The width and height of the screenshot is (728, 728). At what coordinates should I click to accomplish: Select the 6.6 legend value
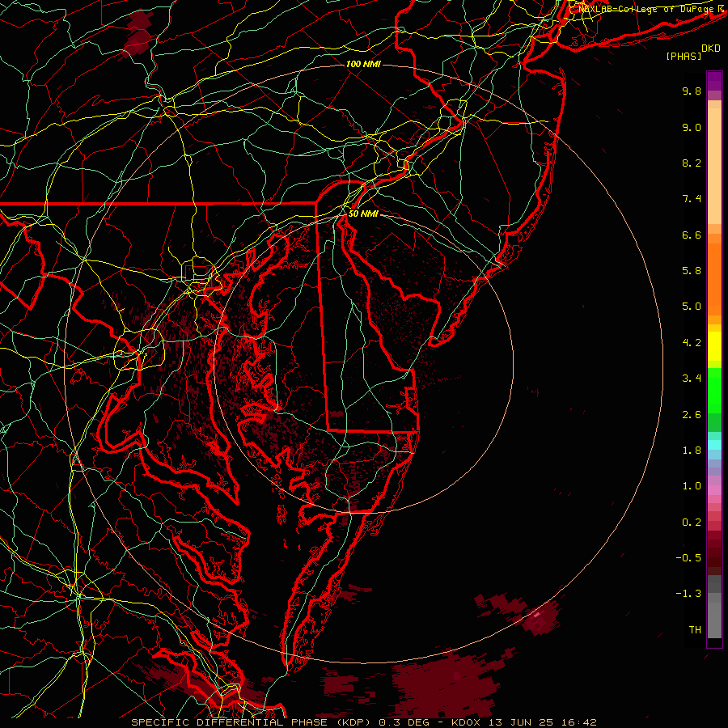coord(692,235)
